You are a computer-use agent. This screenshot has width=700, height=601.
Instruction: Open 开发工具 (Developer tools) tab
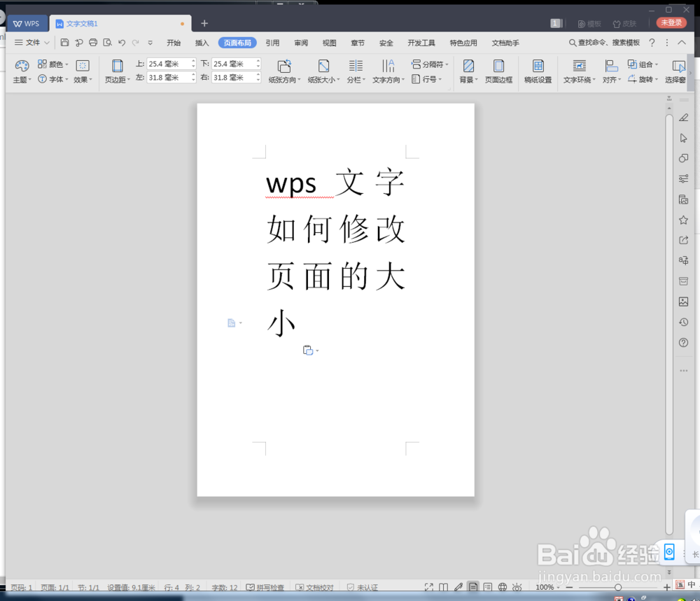click(x=421, y=43)
